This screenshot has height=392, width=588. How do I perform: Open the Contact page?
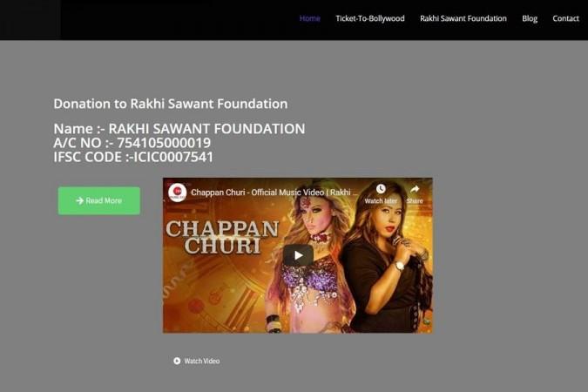coord(565,18)
